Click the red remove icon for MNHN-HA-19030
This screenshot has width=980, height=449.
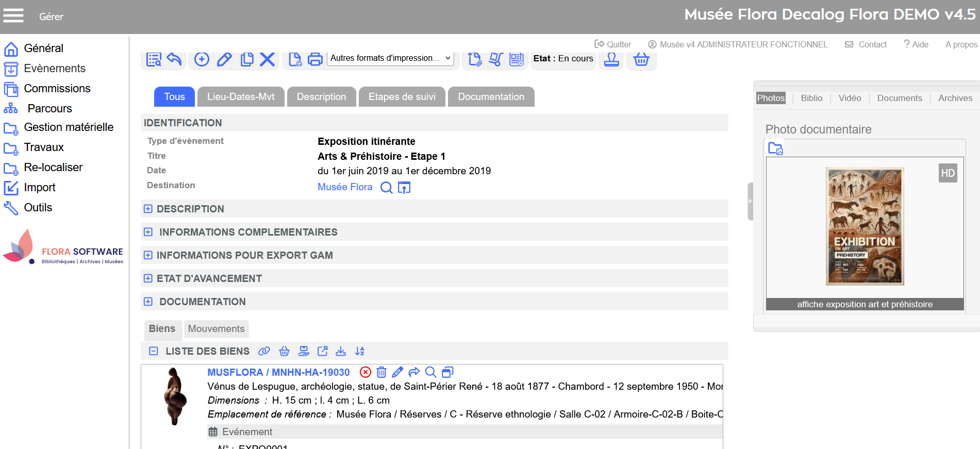[x=365, y=372]
